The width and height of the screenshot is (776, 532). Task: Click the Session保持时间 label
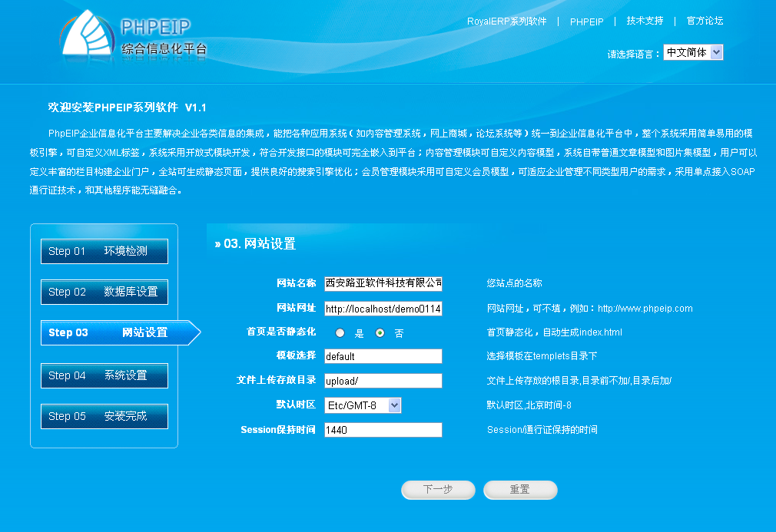pyautogui.click(x=278, y=430)
